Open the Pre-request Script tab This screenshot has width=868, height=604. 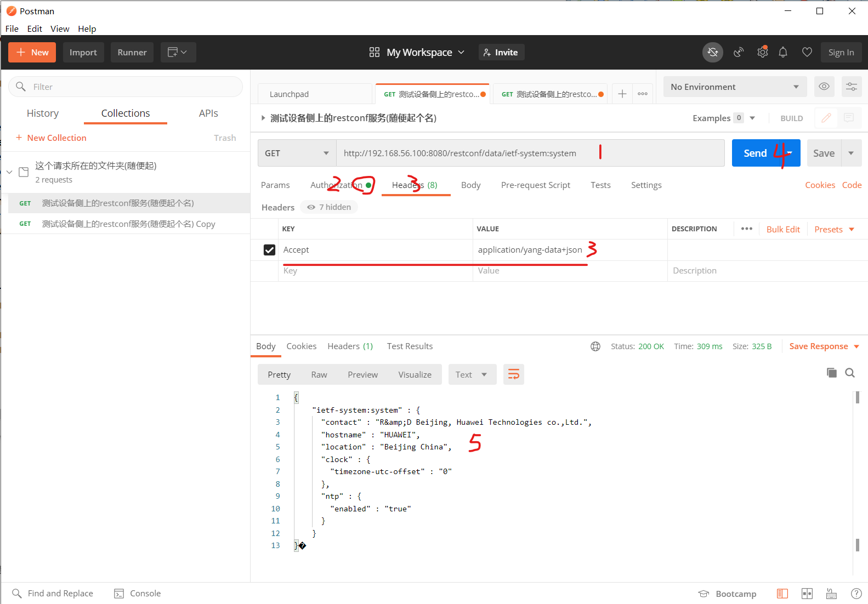pyautogui.click(x=535, y=185)
